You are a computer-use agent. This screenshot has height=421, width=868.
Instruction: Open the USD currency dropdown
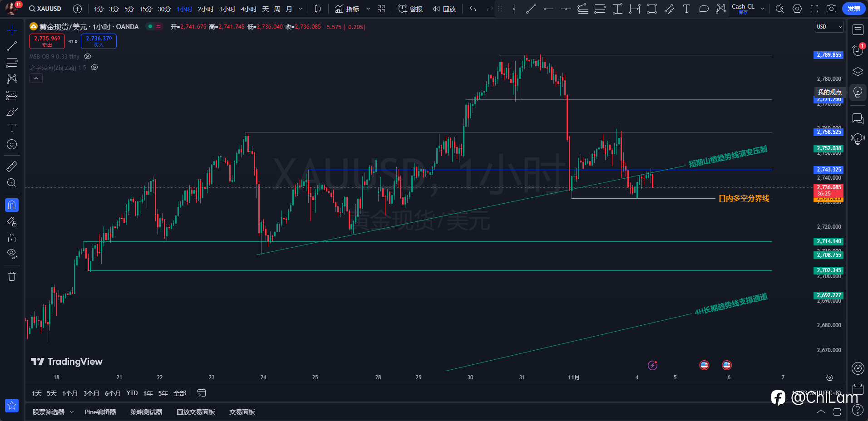[829, 27]
